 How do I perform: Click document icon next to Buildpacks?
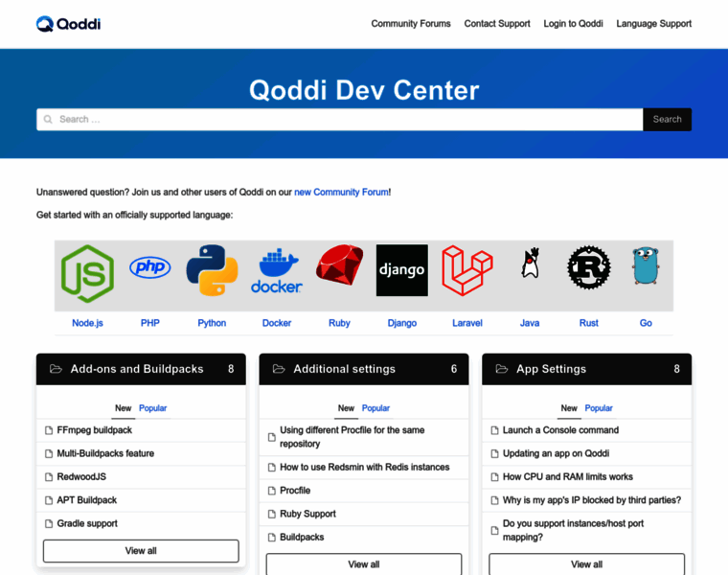pyautogui.click(x=272, y=538)
